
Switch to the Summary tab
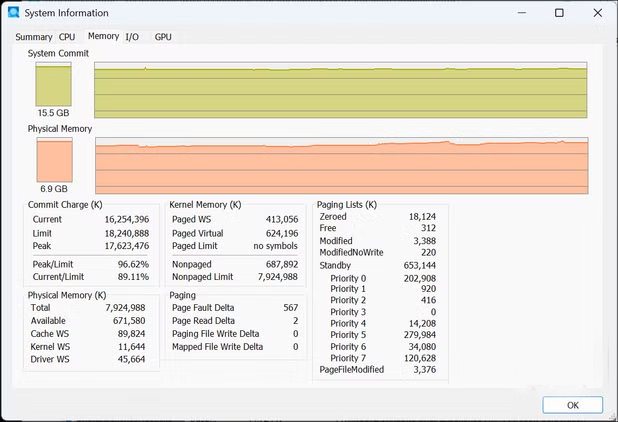(34, 37)
